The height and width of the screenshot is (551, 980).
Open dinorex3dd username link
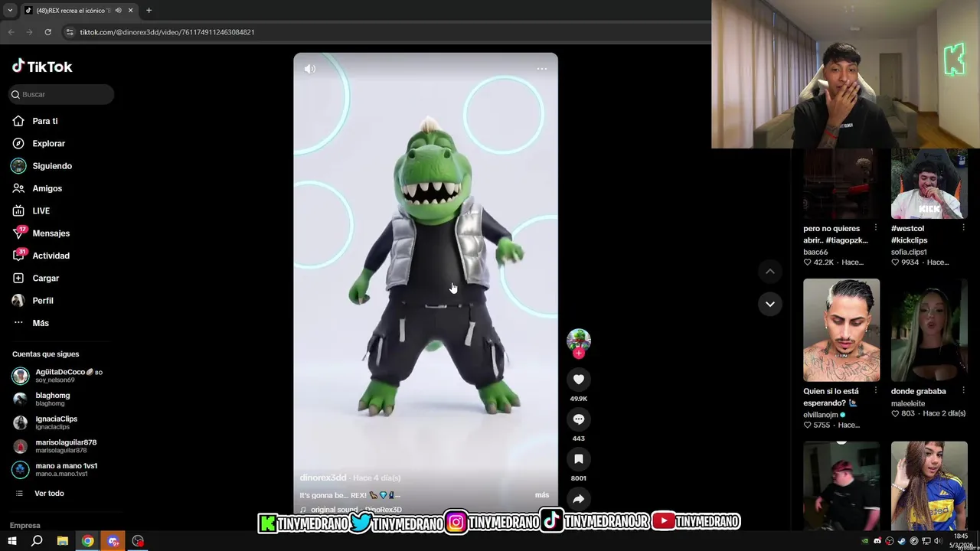pyautogui.click(x=323, y=478)
